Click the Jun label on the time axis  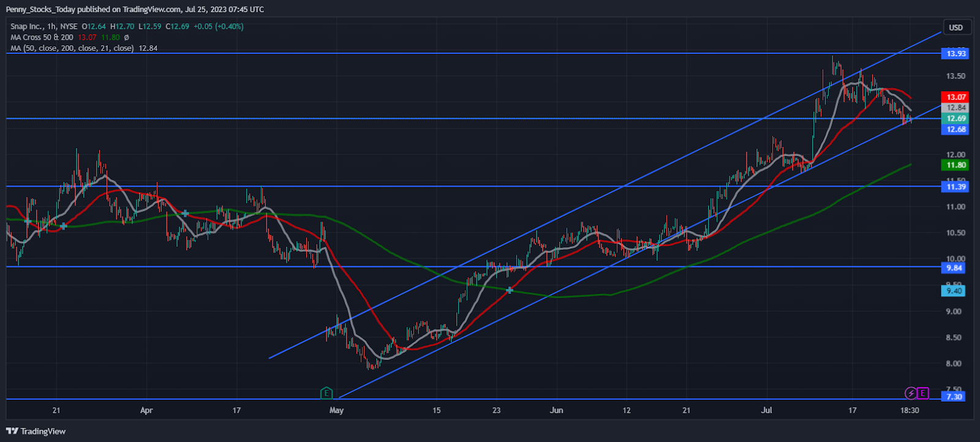point(556,410)
